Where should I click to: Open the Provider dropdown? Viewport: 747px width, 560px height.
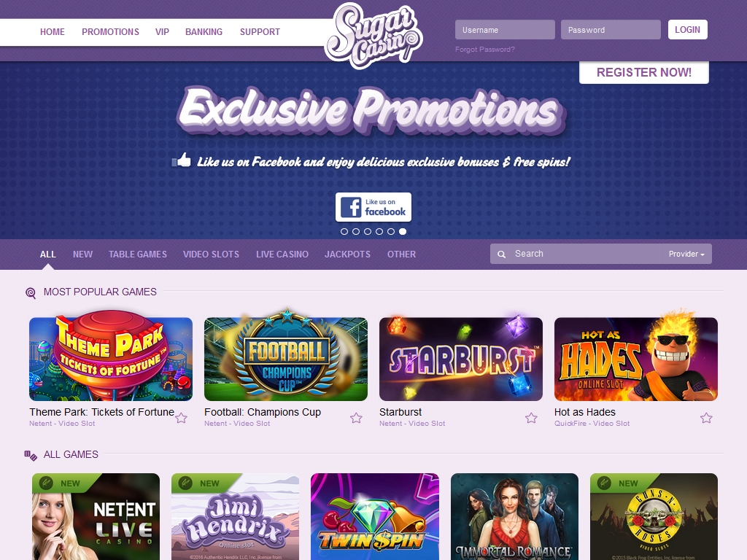point(686,254)
